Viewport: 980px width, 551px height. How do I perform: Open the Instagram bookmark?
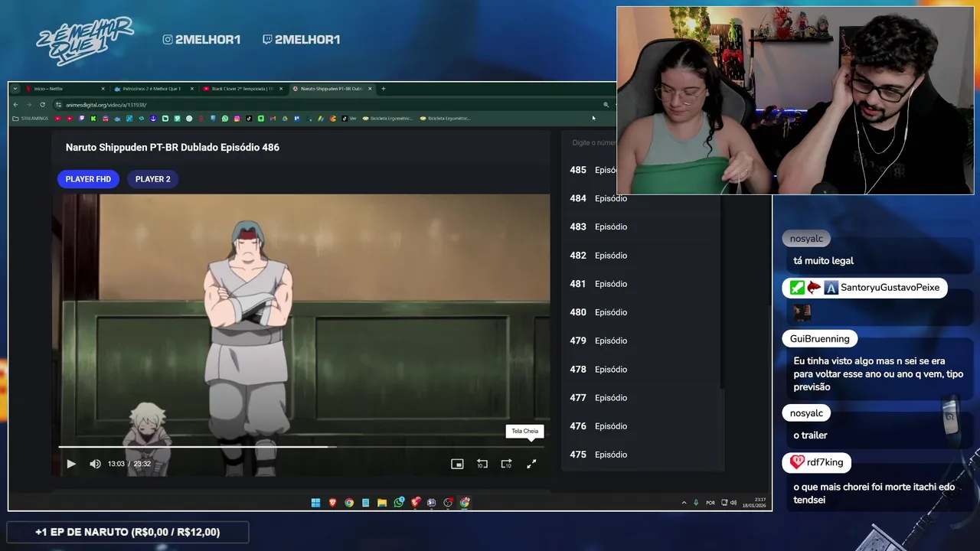click(x=237, y=119)
